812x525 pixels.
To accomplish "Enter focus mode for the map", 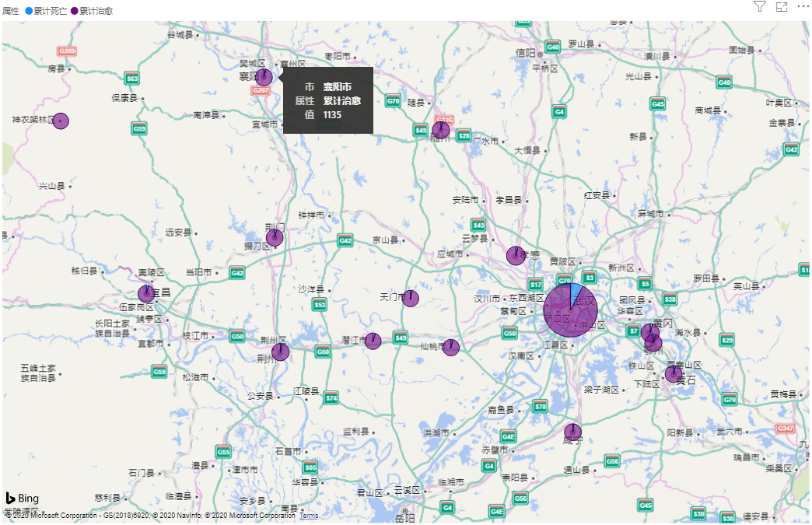I will pyautogui.click(x=782, y=6).
